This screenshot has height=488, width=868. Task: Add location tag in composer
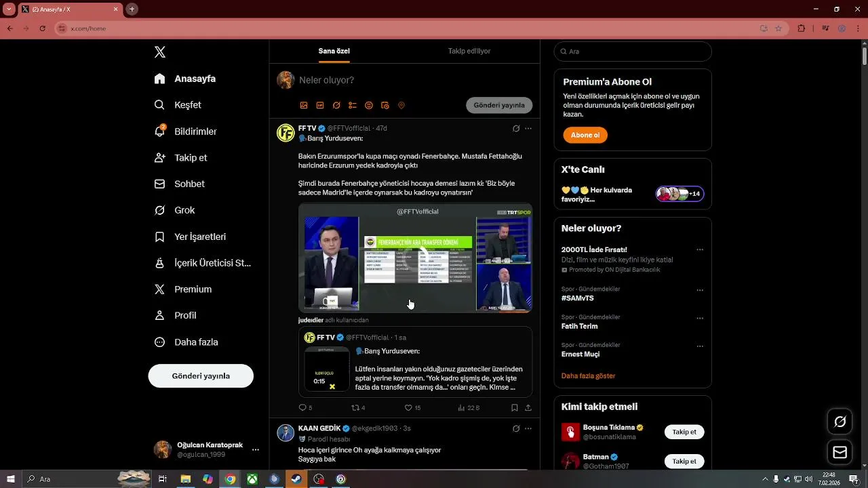coord(401,105)
